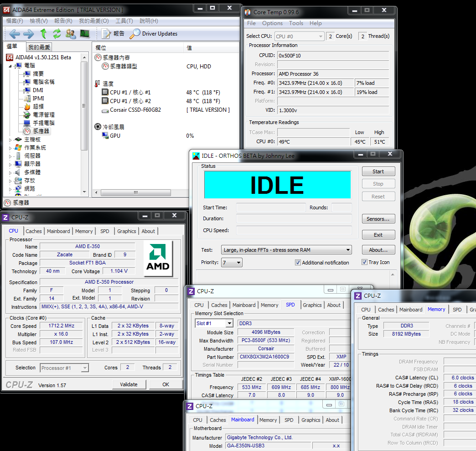This screenshot has height=451, width=476.
Task: Click CPU #1 / 核心 #2 temperature row
Action: point(130,101)
